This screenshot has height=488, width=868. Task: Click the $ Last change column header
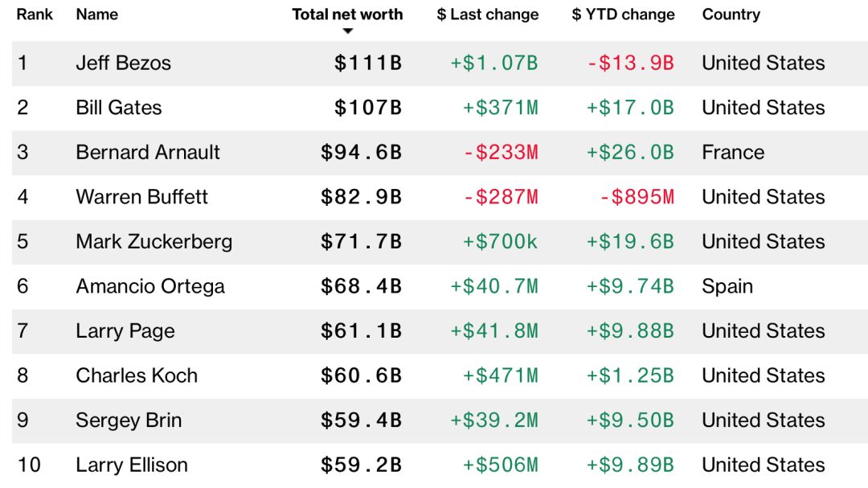click(x=488, y=14)
